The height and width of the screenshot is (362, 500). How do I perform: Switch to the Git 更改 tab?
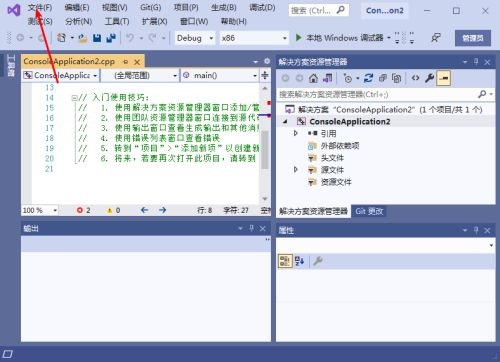coord(369,211)
